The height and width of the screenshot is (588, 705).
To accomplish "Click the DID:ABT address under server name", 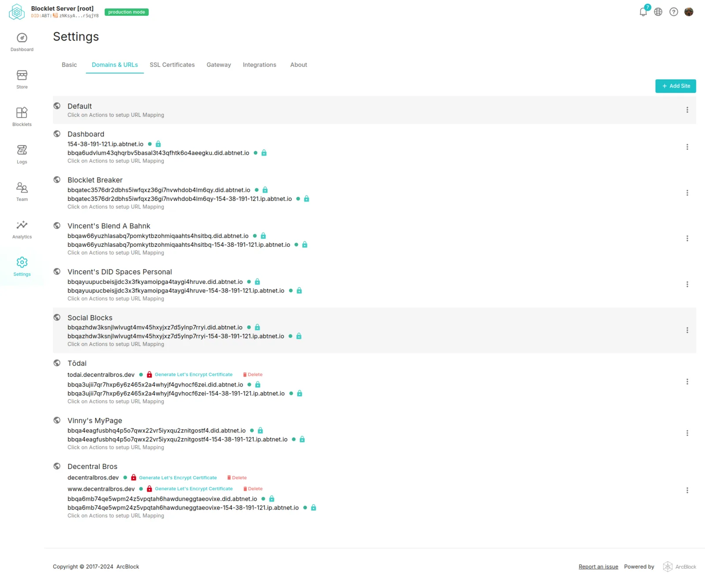I will tap(65, 16).
